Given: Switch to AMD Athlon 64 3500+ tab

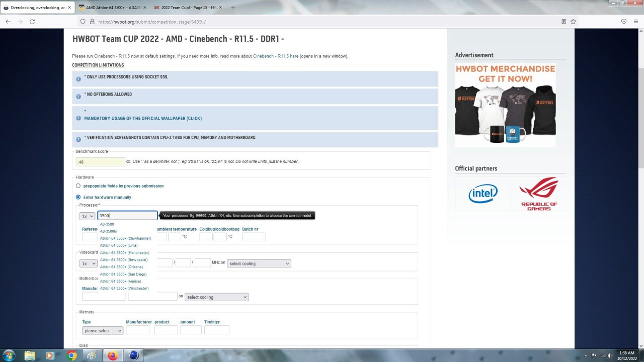Looking at the screenshot, I should pos(111,8).
